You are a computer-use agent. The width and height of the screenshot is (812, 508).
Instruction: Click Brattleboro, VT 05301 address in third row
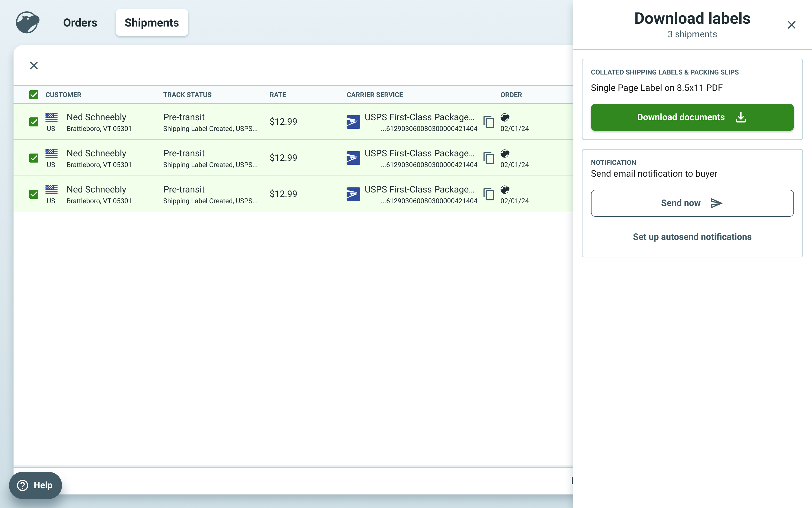tap(99, 201)
